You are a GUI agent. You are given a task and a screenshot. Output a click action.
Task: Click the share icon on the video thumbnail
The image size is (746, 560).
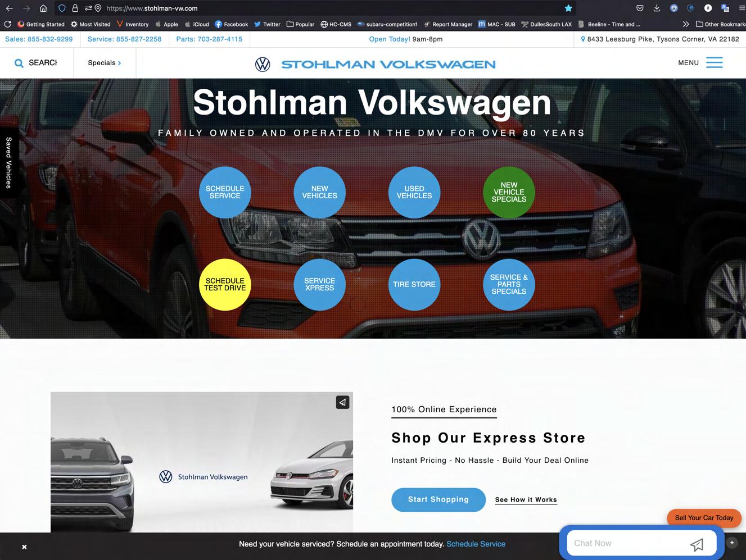[343, 402]
